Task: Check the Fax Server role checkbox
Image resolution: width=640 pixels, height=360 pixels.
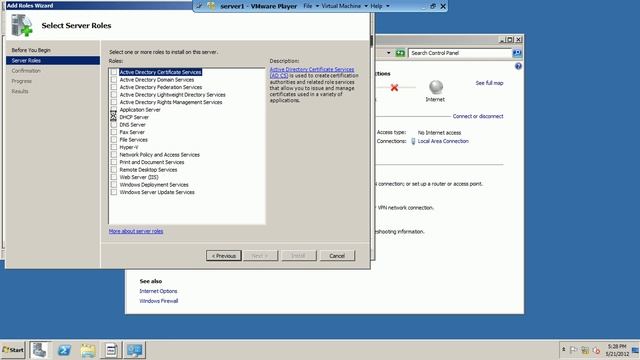Action: [114, 132]
